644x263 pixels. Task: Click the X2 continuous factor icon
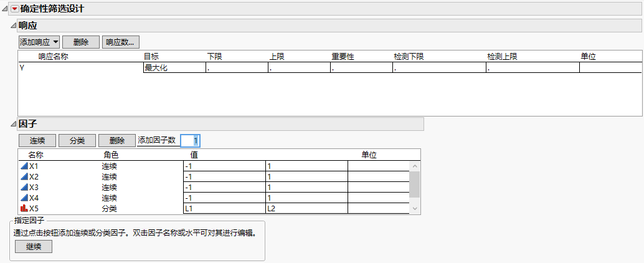(x=24, y=177)
